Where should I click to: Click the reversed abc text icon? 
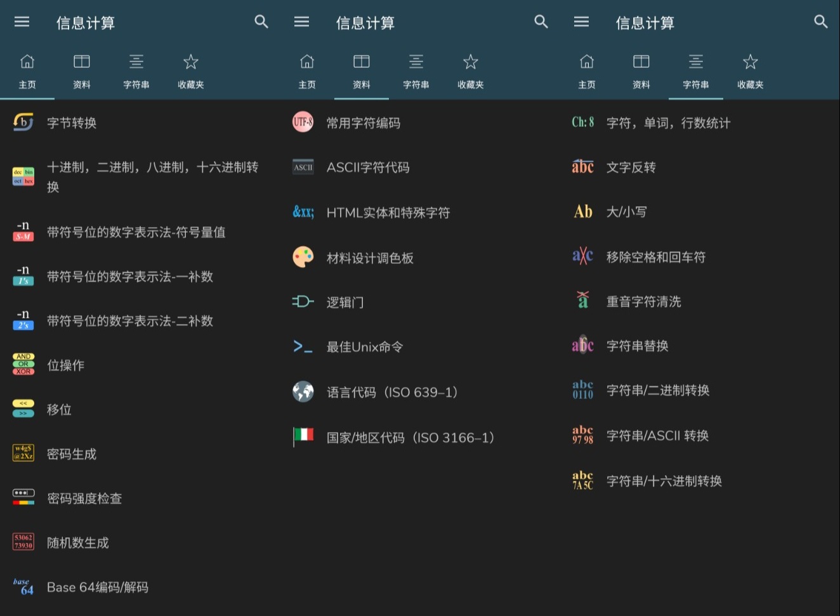click(x=583, y=166)
